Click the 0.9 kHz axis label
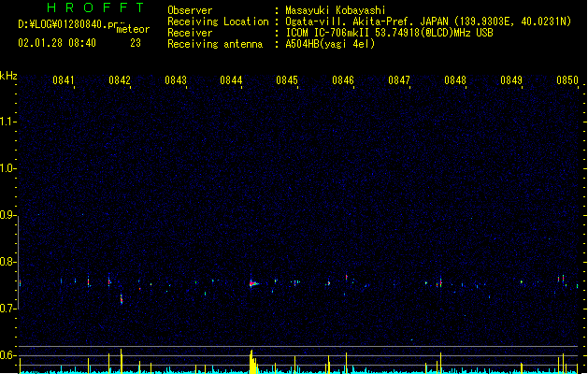588x374 pixels. pyautogui.click(x=7, y=215)
